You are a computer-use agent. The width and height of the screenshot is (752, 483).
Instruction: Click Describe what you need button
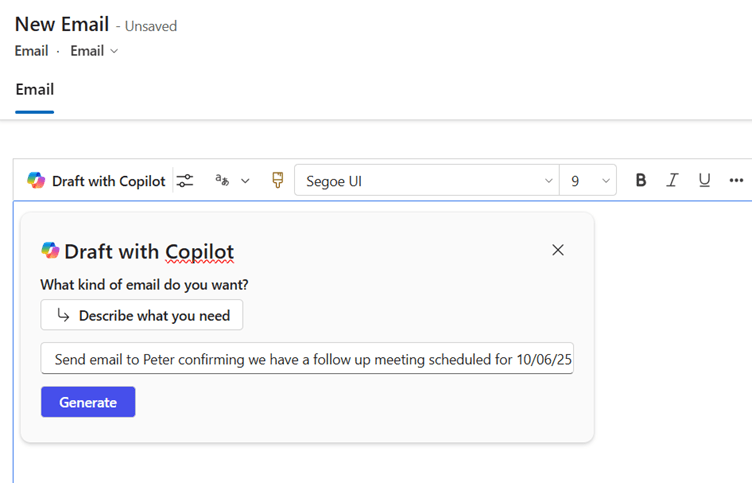click(142, 315)
